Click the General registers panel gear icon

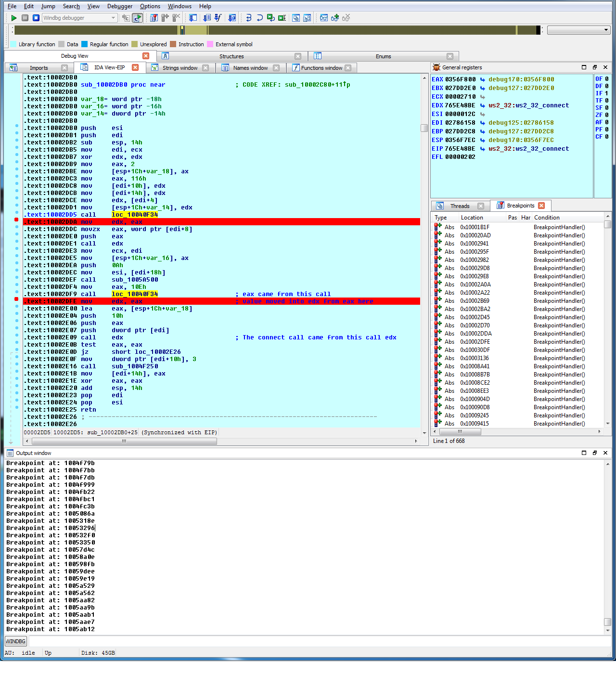pyautogui.click(x=436, y=67)
